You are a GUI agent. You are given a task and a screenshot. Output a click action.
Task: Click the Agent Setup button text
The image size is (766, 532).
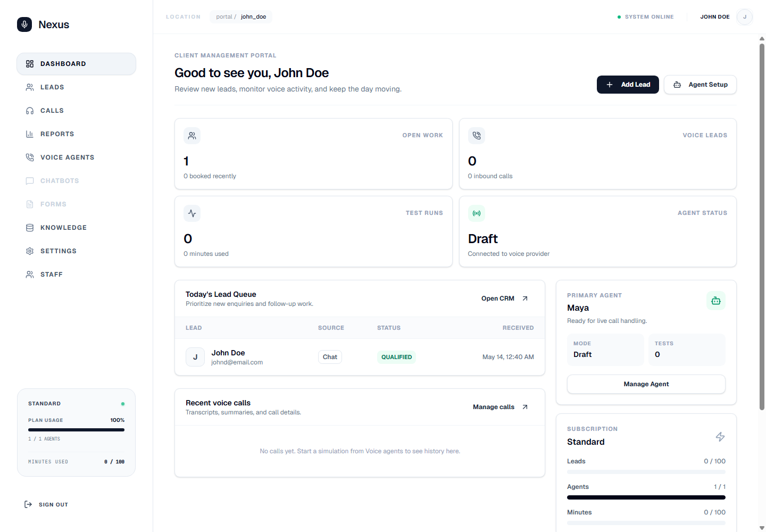tap(708, 85)
